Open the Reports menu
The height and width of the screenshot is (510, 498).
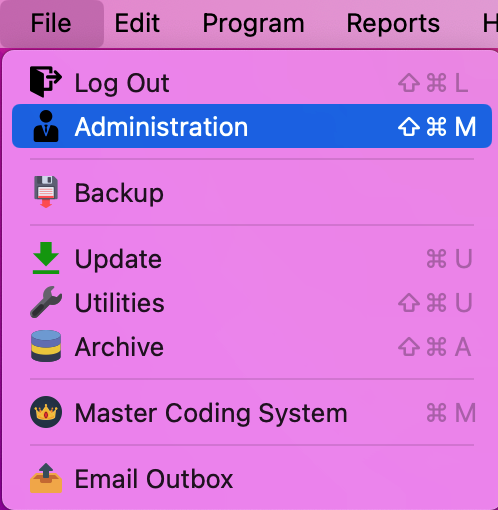[393, 23]
